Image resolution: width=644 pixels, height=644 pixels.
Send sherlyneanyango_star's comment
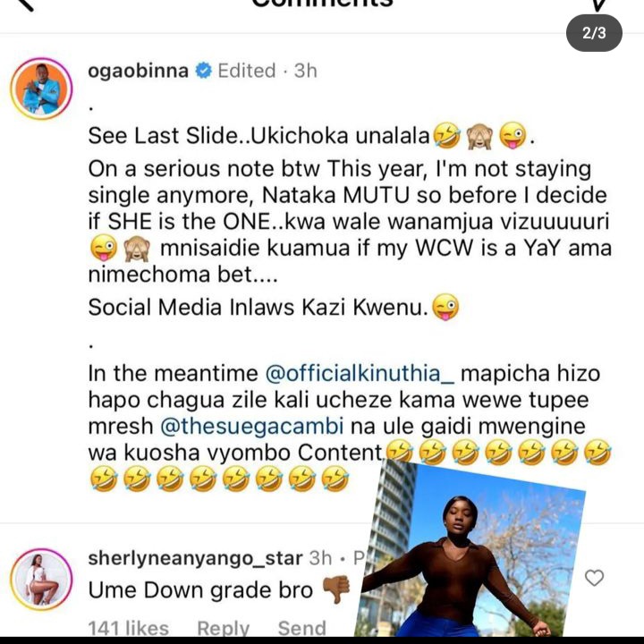tap(302, 629)
